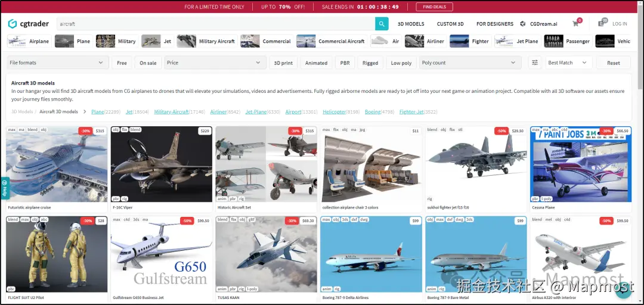Image resolution: width=644 pixels, height=305 pixels.
Task: Open the wallet credits icon beside LOG IN
Action: point(602,23)
